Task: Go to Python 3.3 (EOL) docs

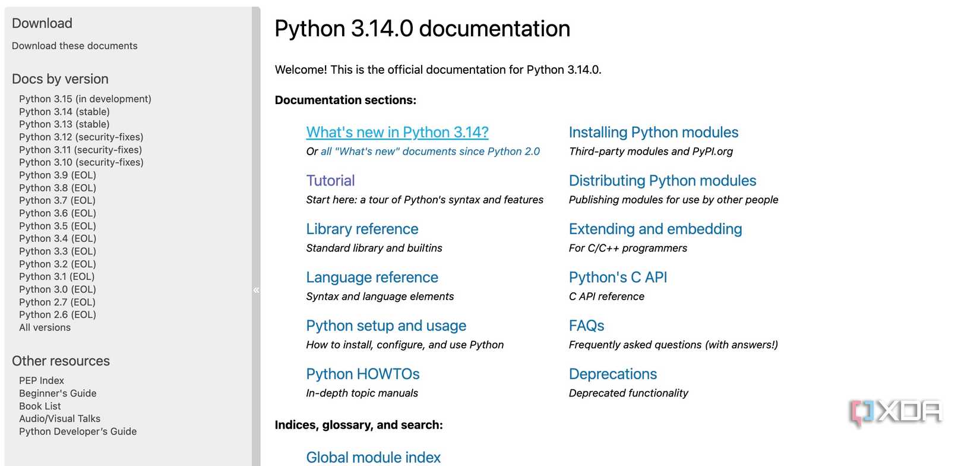Action: [x=58, y=251]
